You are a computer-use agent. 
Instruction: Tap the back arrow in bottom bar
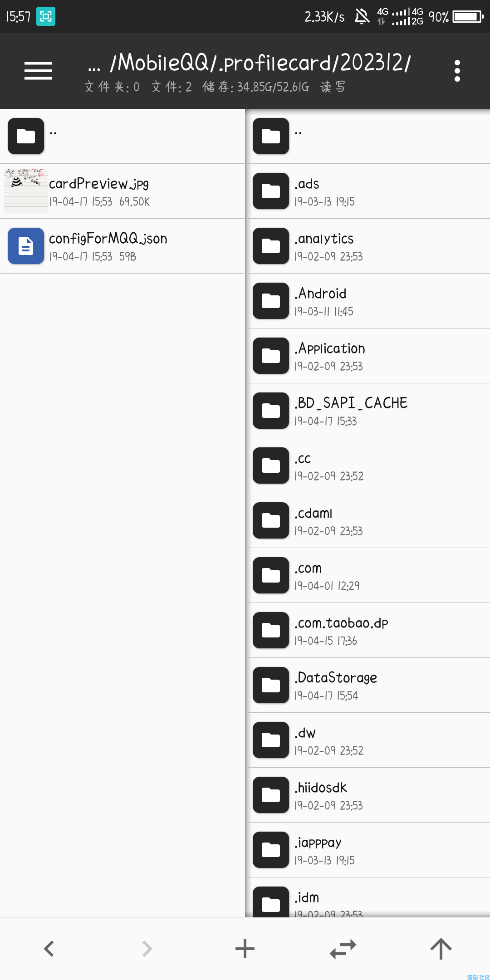pyautogui.click(x=49, y=948)
